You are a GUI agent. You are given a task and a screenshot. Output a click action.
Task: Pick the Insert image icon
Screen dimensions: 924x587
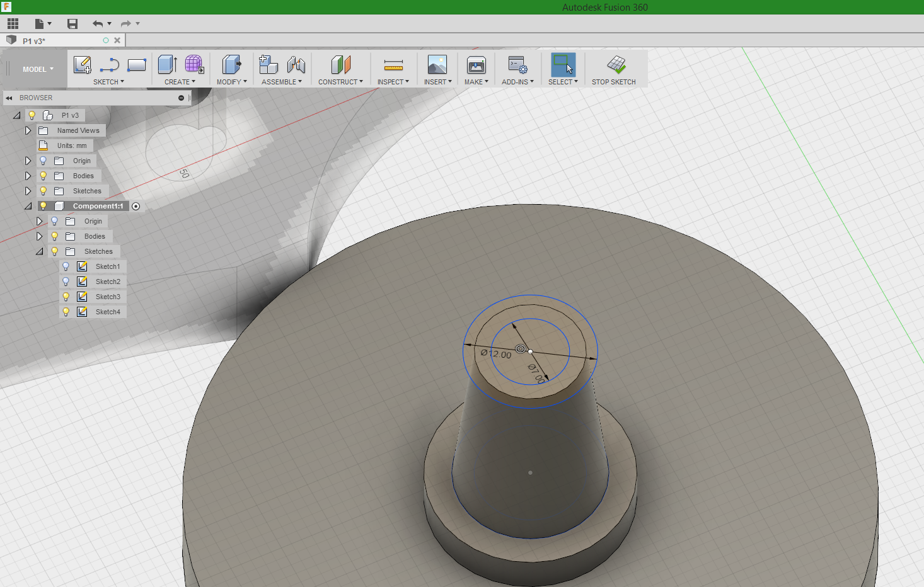437,65
